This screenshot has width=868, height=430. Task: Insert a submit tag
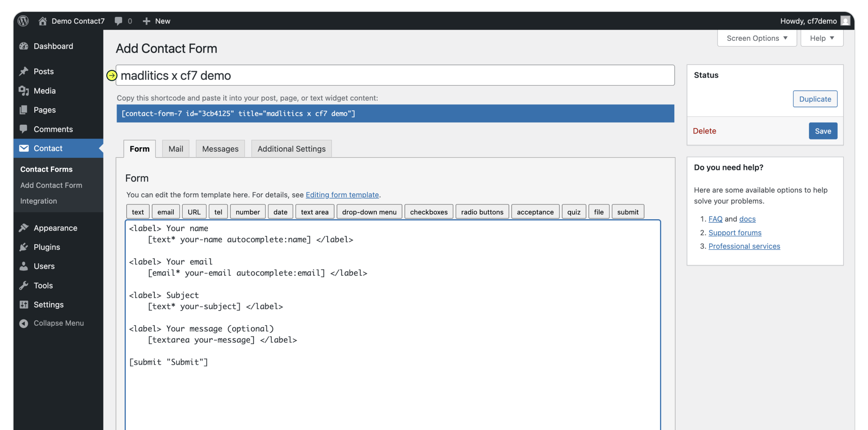(628, 212)
